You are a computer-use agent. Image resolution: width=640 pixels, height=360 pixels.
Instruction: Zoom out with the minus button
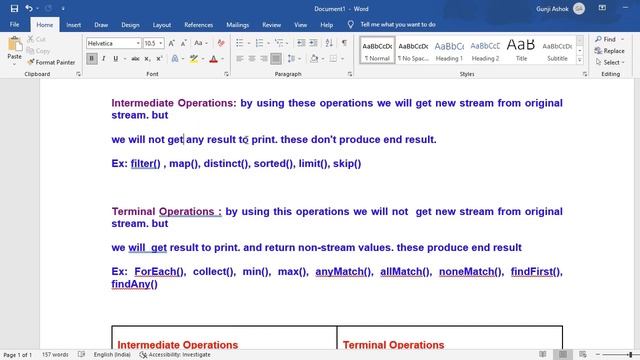point(598,354)
